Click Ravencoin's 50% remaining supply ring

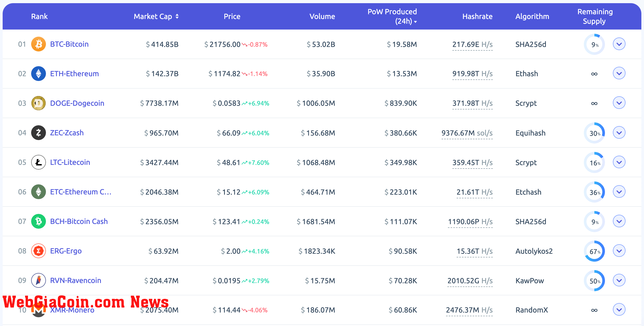point(594,281)
